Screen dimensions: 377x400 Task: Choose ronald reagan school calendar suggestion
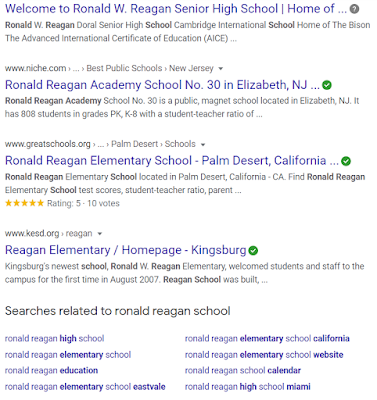243,370
